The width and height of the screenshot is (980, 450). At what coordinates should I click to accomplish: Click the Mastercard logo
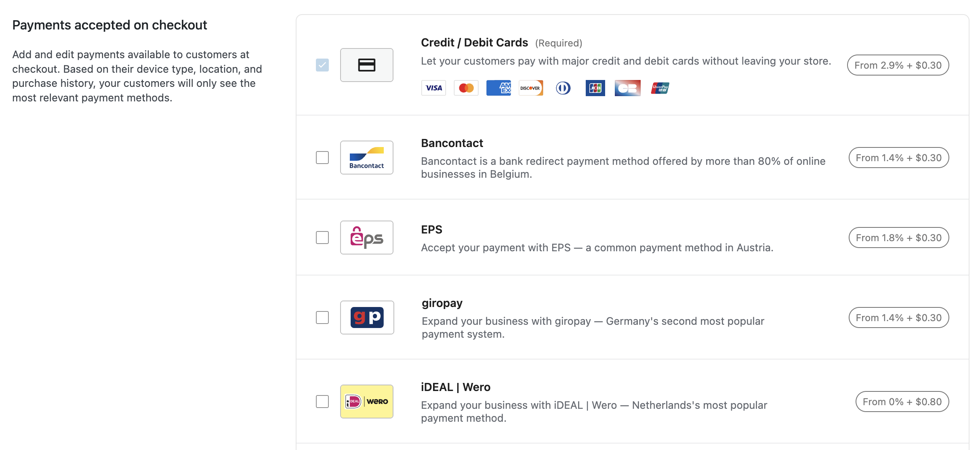click(466, 88)
